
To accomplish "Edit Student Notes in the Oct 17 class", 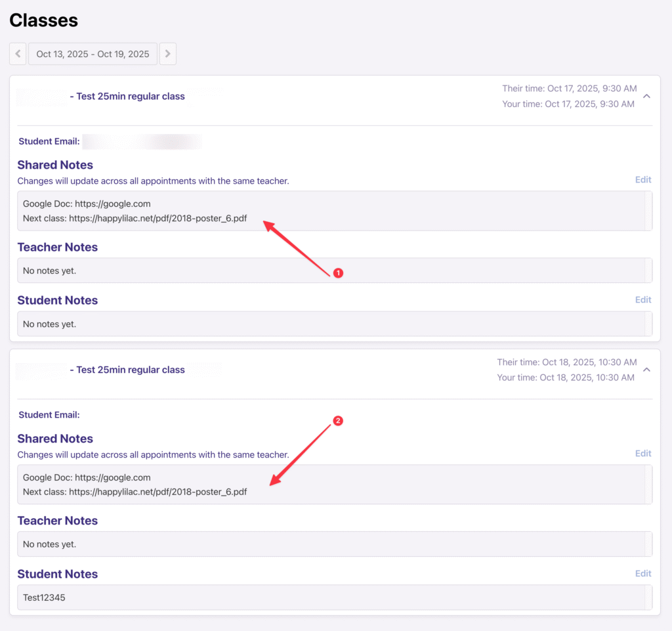I will pyautogui.click(x=642, y=299).
